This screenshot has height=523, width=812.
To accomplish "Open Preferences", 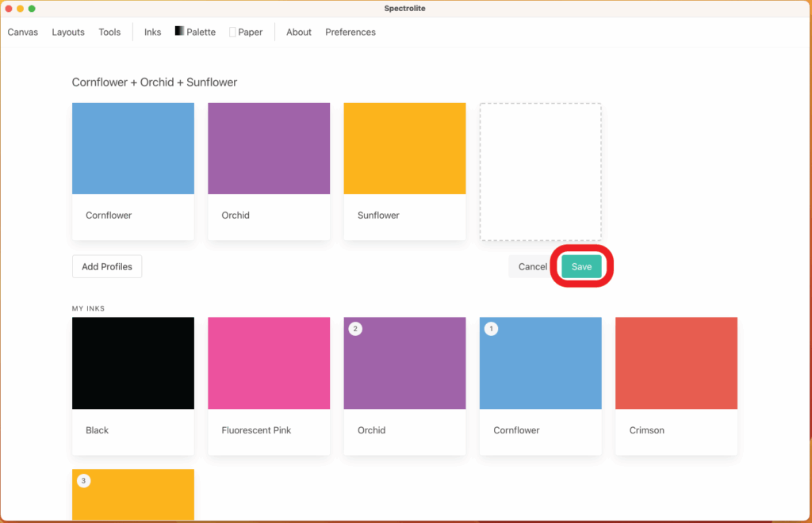I will [x=350, y=32].
